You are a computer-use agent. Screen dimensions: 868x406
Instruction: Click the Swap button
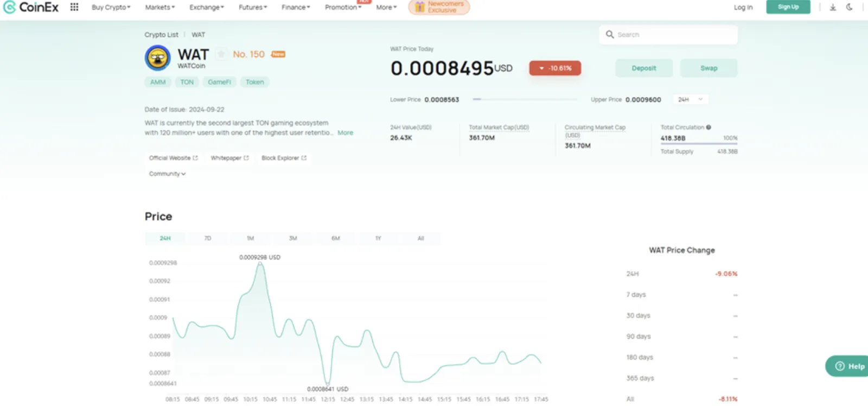point(709,68)
